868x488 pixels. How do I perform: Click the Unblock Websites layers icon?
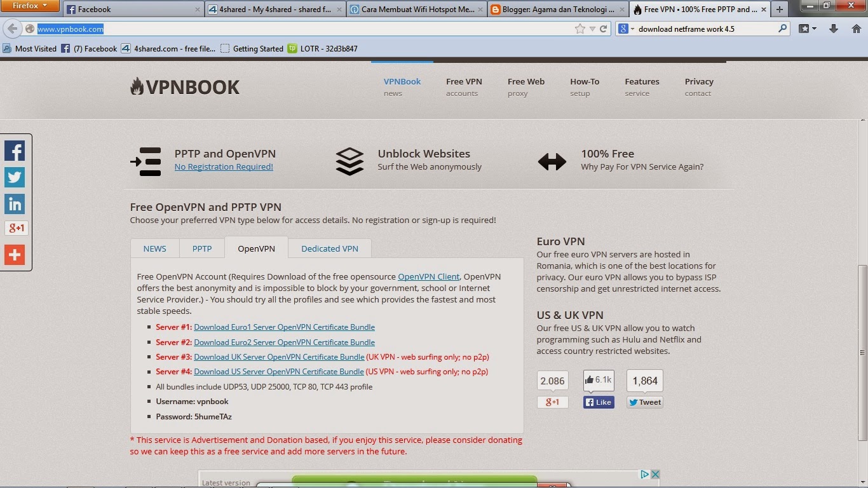pyautogui.click(x=349, y=161)
